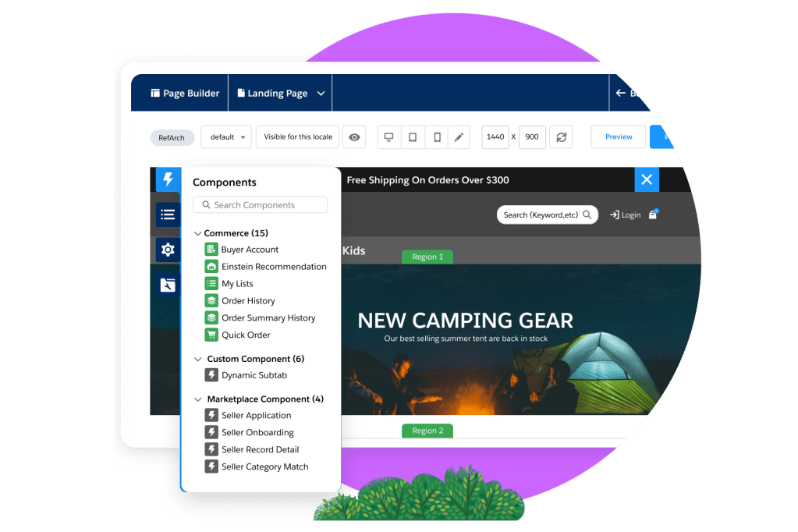Click the Order Summary History component icon
Image resolution: width=798 pixels, height=532 pixels.
pos(211,317)
